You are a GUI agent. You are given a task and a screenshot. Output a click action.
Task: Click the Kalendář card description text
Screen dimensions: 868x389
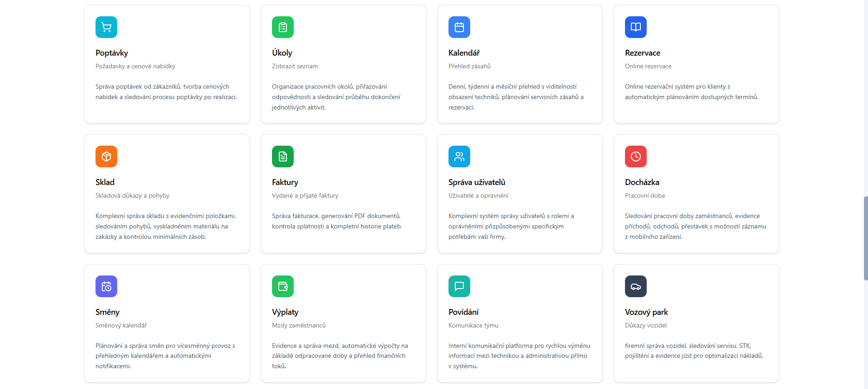coord(516,97)
